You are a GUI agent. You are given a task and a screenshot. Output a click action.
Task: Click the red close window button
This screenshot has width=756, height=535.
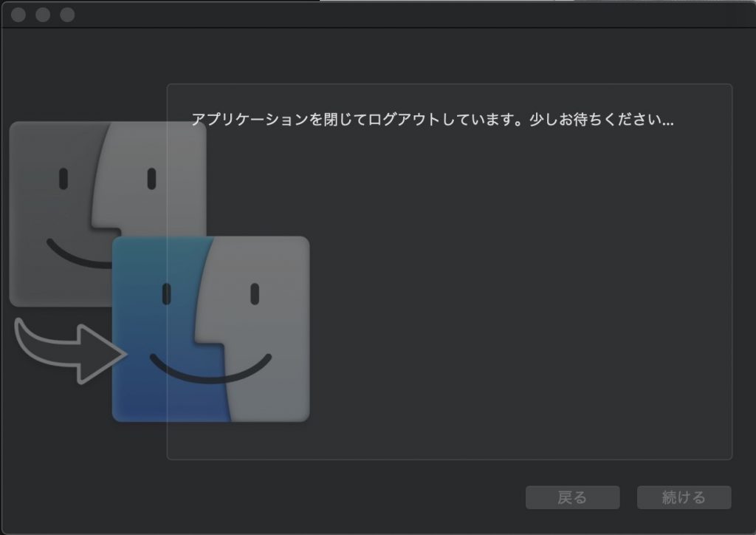click(x=18, y=15)
